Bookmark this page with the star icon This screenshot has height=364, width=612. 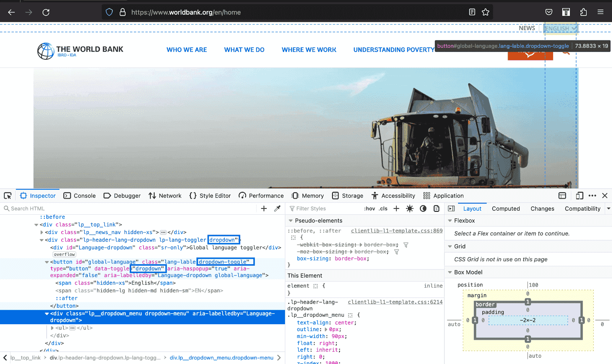pos(485,12)
